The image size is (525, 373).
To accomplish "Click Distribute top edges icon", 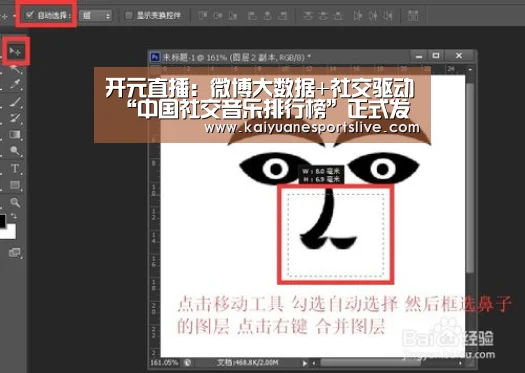I will pos(308,15).
